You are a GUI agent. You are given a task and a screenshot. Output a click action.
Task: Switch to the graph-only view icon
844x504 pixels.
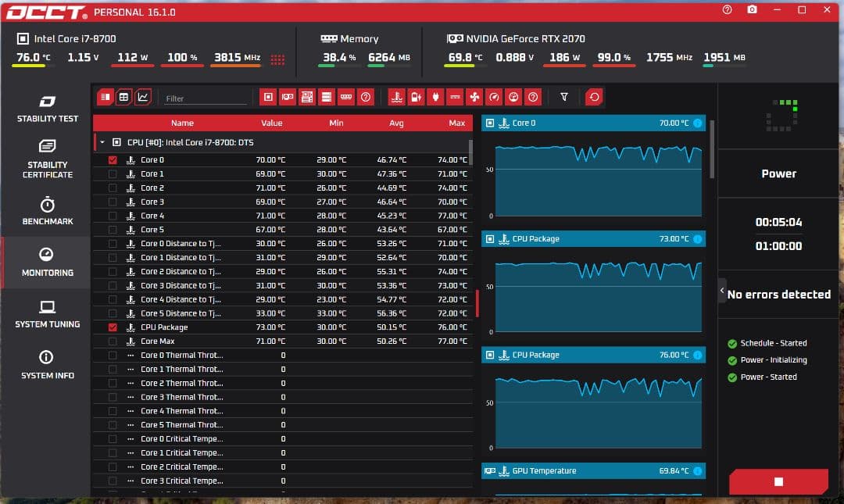pos(143,97)
